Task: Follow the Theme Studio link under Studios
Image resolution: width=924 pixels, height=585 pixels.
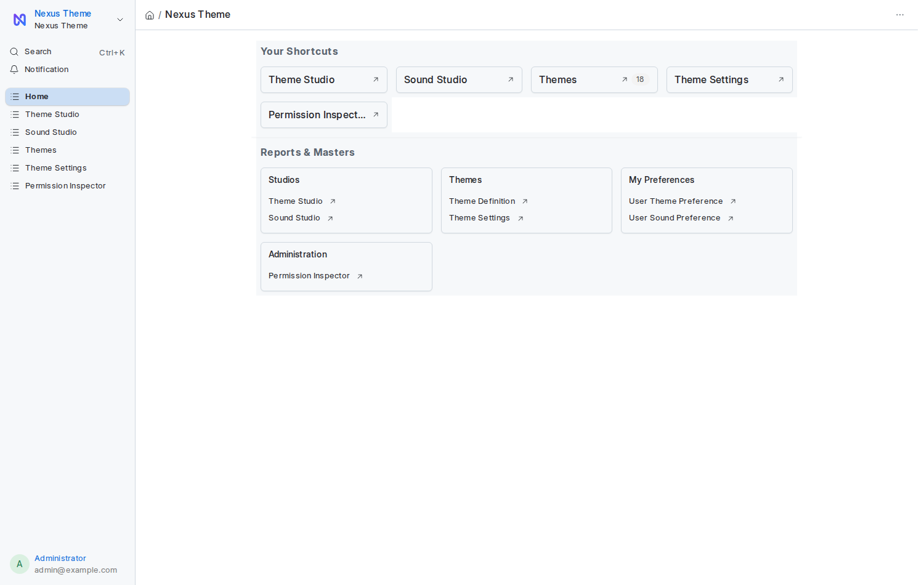Action: click(x=296, y=201)
